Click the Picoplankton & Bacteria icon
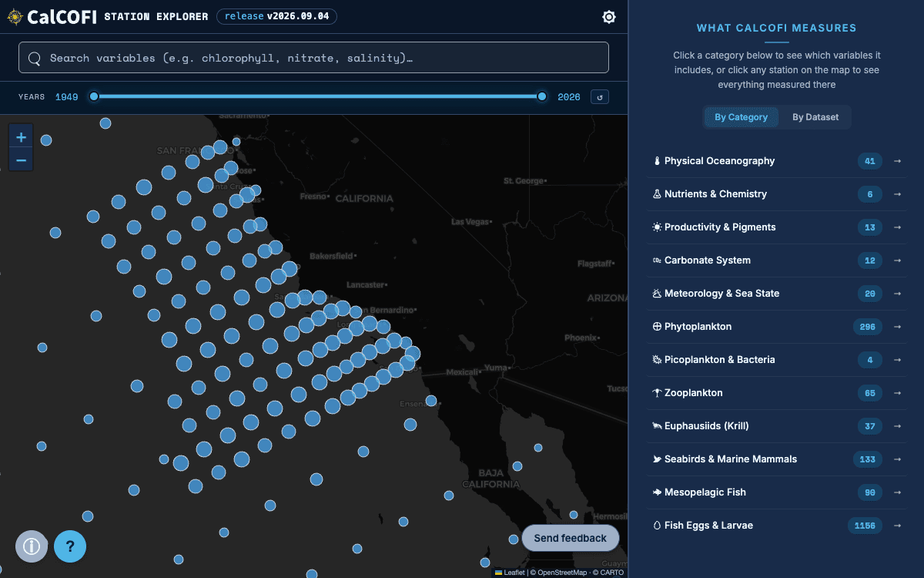This screenshot has height=578, width=924. coord(657,360)
